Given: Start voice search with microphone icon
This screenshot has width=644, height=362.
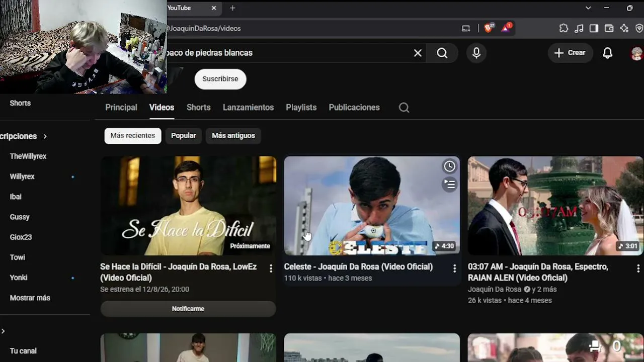Looking at the screenshot, I should (x=476, y=53).
